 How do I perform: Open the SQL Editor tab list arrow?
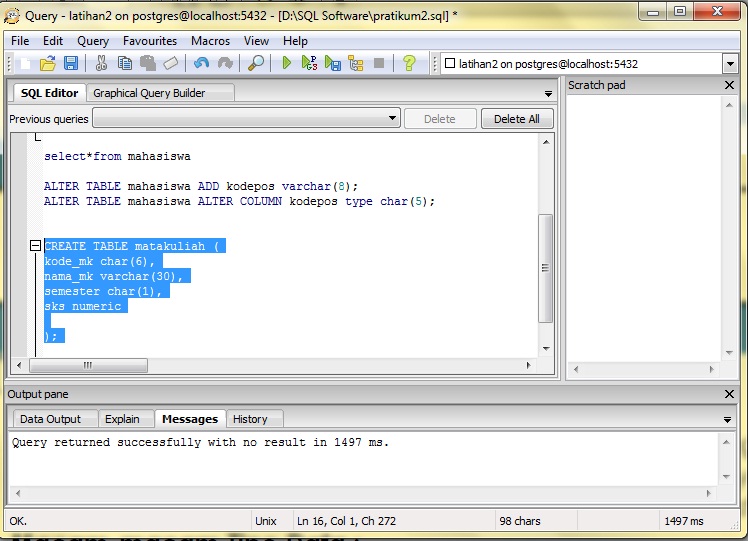tap(548, 94)
